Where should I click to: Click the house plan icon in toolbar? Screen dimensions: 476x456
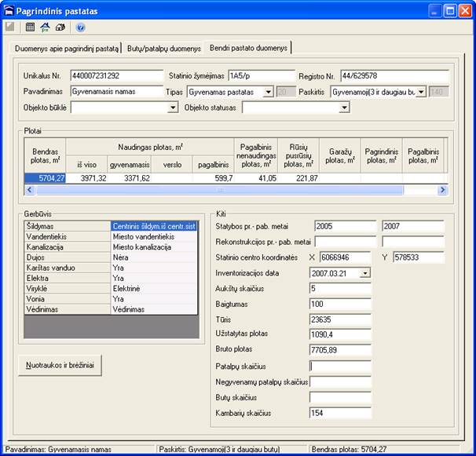45,27
